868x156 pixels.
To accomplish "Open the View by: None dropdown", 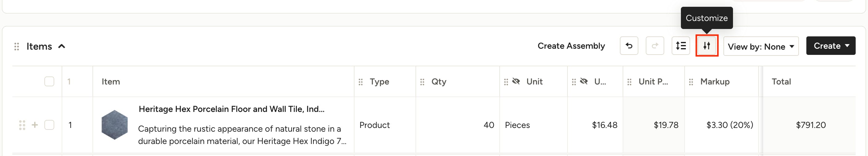I will click(x=761, y=46).
